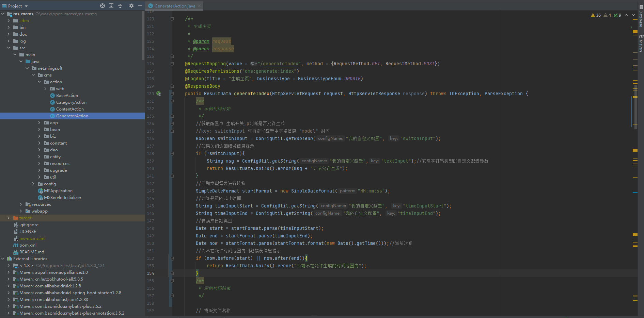Viewport: 644px width, 318px height.
Task: Hide the Project tool window
Action: click(x=140, y=6)
